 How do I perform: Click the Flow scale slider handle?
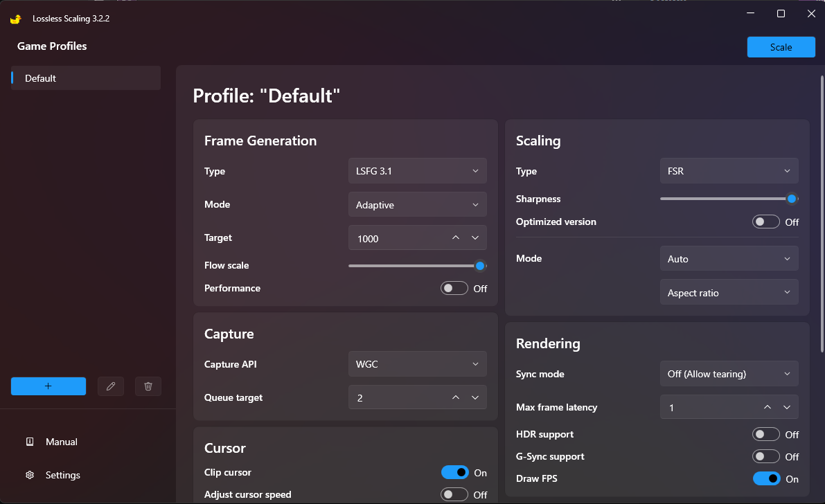point(480,266)
